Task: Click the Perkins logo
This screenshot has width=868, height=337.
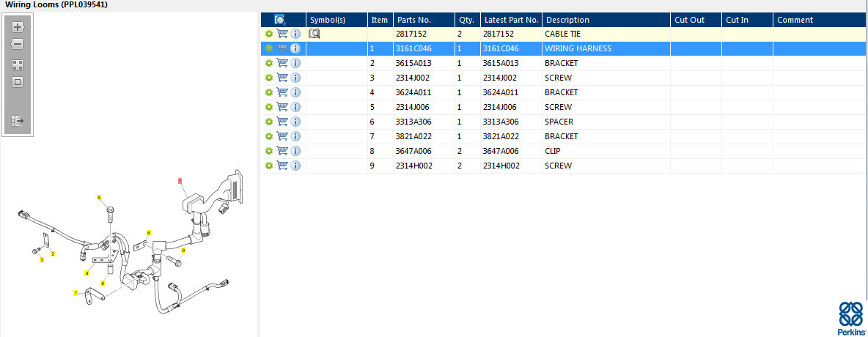Action: tap(851, 319)
